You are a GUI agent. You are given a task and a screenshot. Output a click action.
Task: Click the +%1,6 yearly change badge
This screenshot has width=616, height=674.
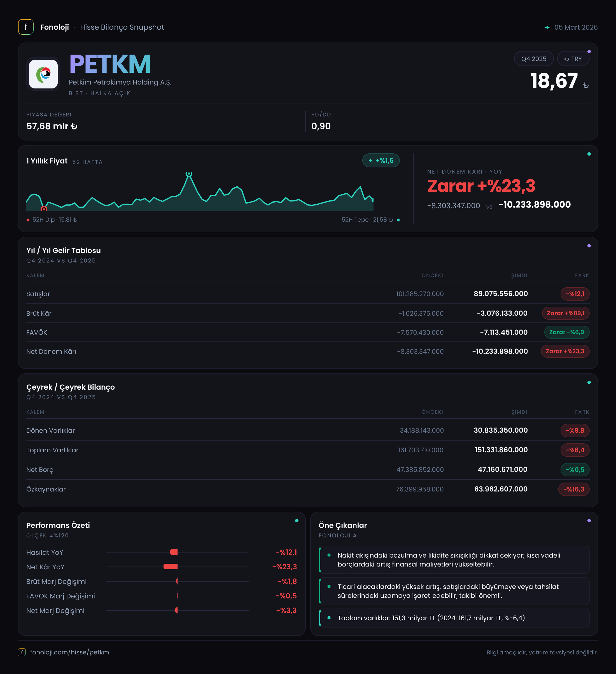click(381, 160)
